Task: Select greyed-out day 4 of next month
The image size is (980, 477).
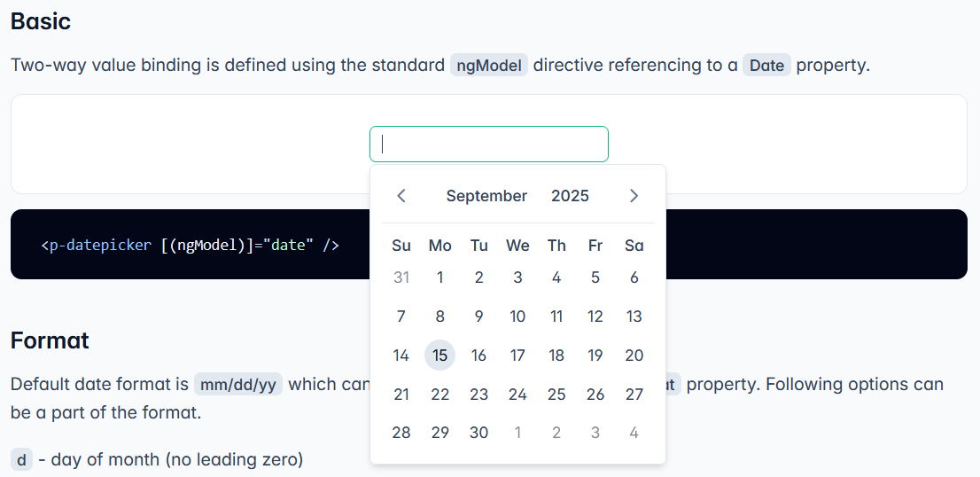Action: click(634, 433)
